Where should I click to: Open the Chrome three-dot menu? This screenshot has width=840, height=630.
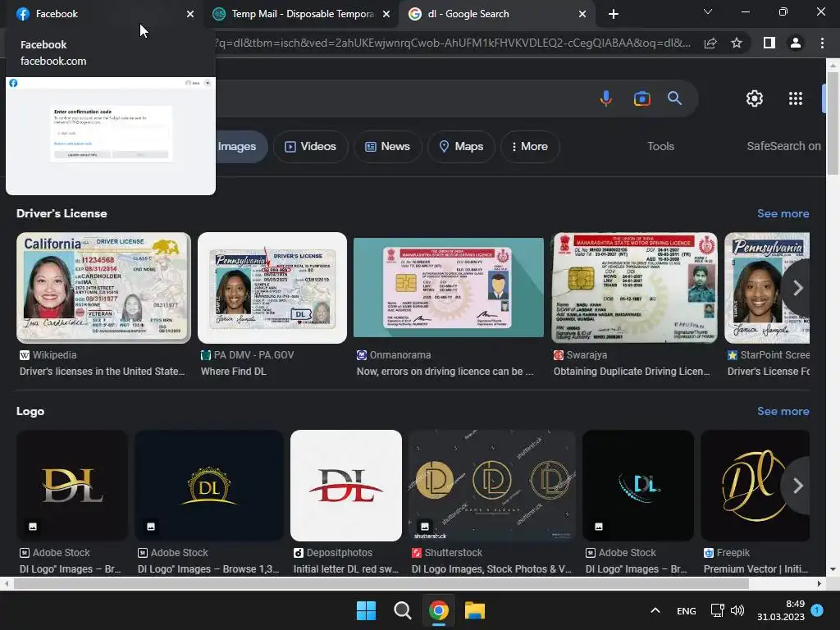[x=822, y=43]
